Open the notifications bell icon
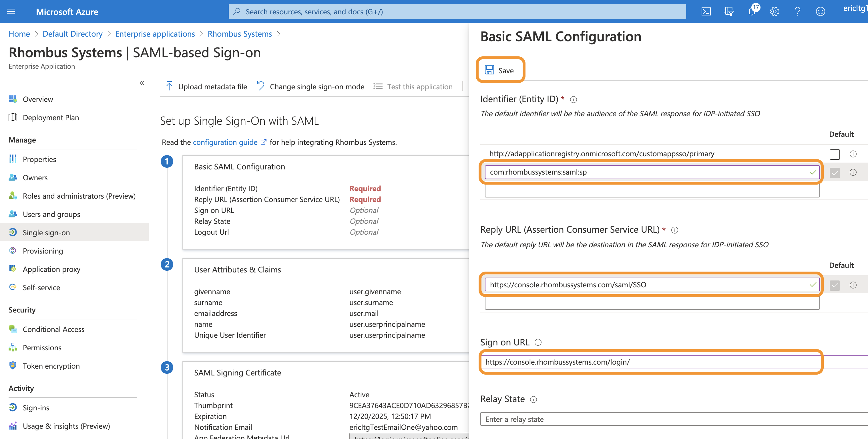868x439 pixels. (x=752, y=12)
